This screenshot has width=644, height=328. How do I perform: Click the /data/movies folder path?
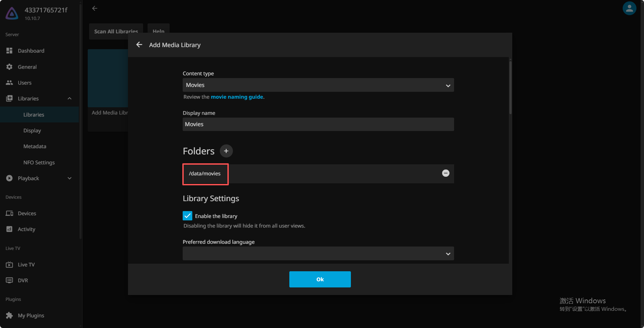205,174
